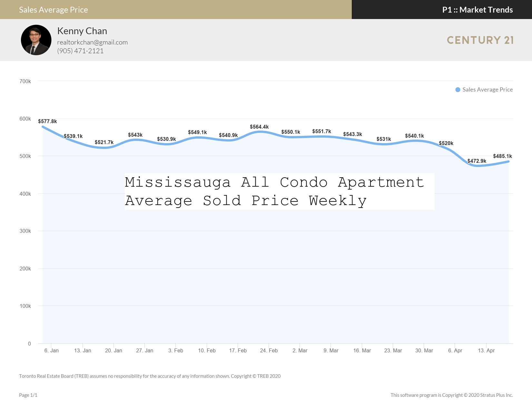The image size is (532, 411).
Task: Click the Page 1/1 indicator
Action: click(x=28, y=395)
